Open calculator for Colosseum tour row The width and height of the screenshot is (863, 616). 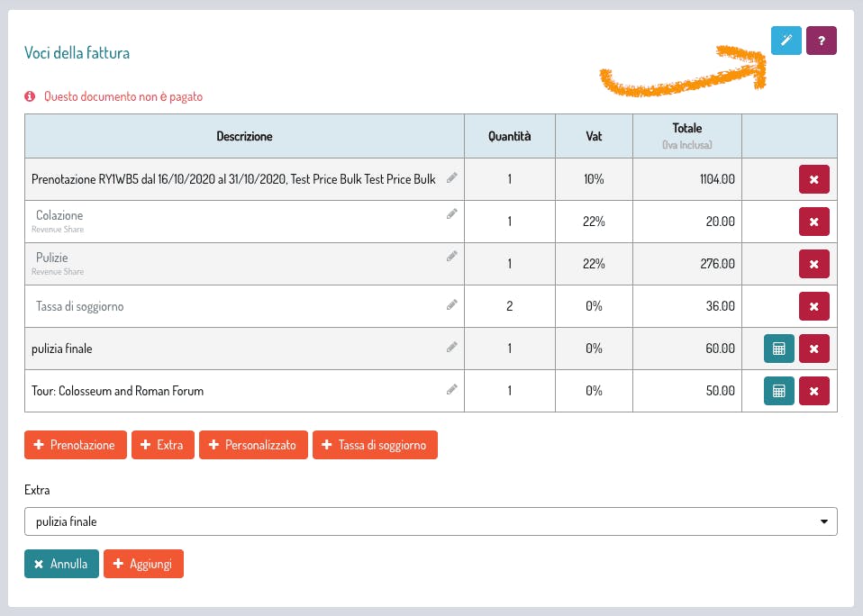(779, 391)
